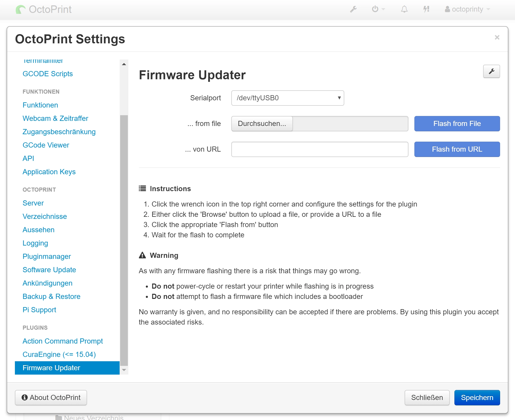Click Speichern to save settings
Viewport: 515px width, 420px height.
click(x=477, y=398)
